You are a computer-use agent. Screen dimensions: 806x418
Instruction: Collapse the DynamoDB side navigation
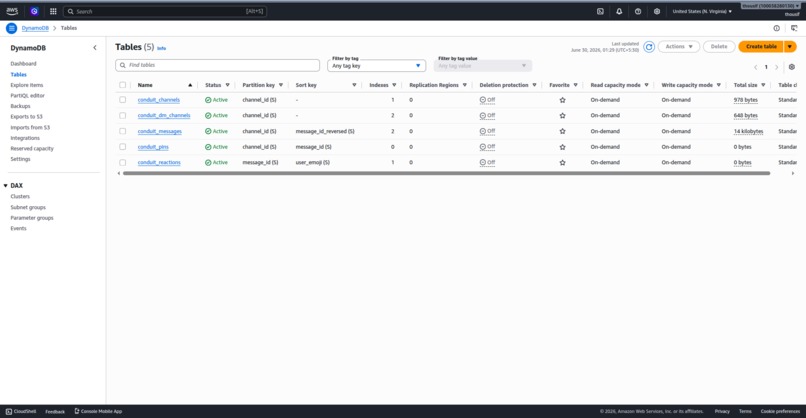click(x=95, y=47)
